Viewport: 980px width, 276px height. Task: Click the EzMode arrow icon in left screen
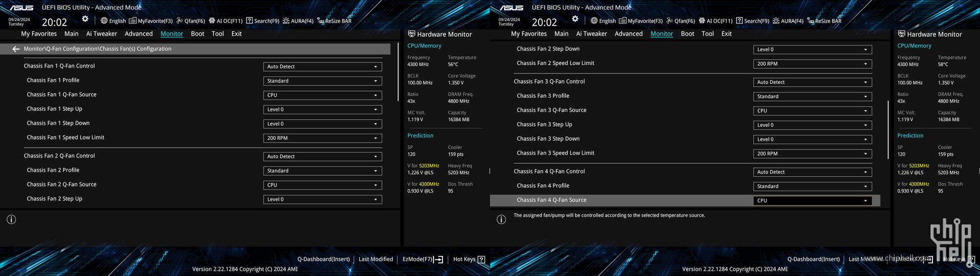(x=438, y=260)
